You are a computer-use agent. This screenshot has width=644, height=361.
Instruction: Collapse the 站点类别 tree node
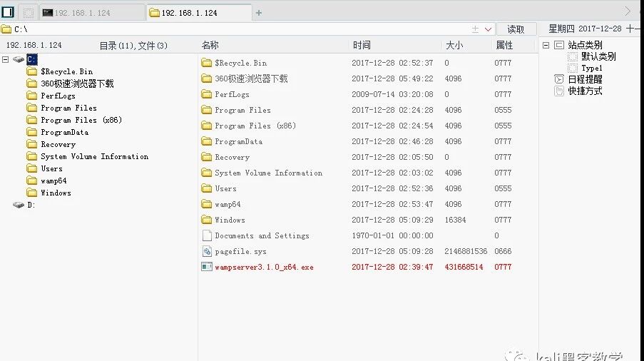click(x=546, y=45)
